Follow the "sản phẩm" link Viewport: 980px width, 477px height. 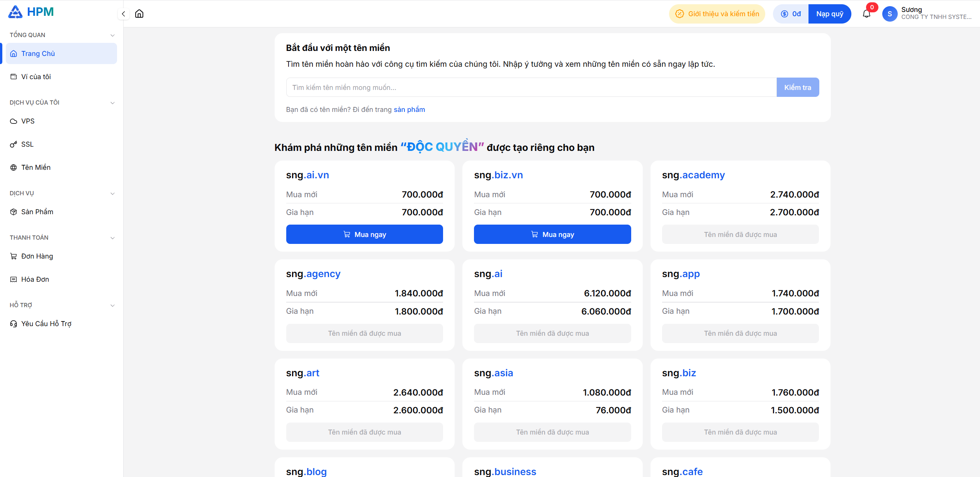point(409,110)
